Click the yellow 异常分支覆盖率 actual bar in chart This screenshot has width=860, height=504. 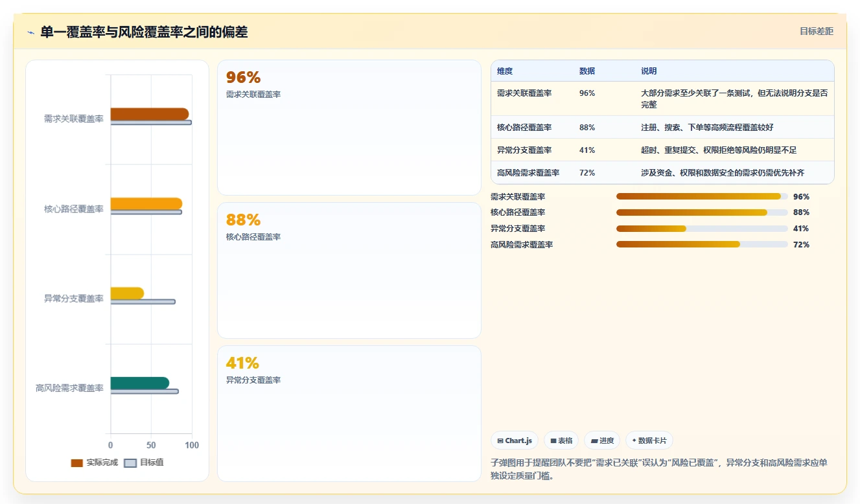click(x=127, y=293)
